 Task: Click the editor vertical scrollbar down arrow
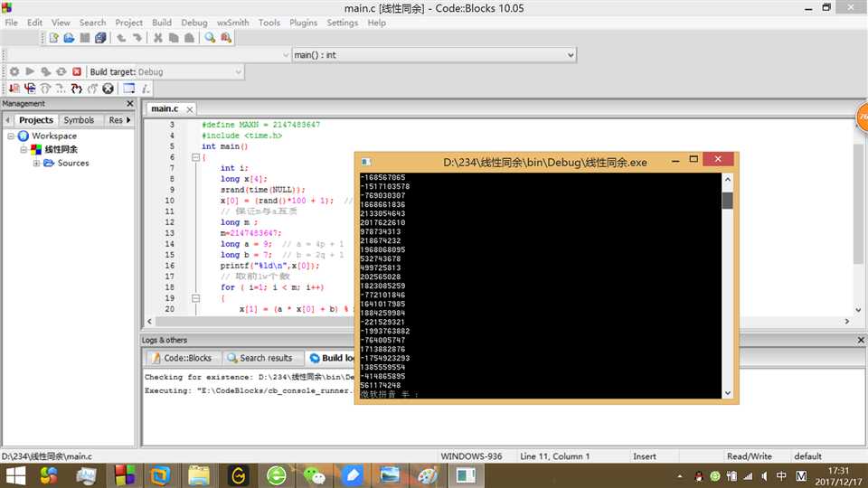tap(858, 310)
